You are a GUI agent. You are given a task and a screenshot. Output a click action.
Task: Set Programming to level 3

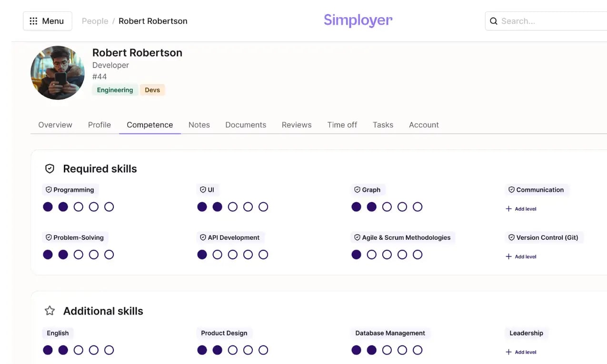pyautogui.click(x=79, y=207)
